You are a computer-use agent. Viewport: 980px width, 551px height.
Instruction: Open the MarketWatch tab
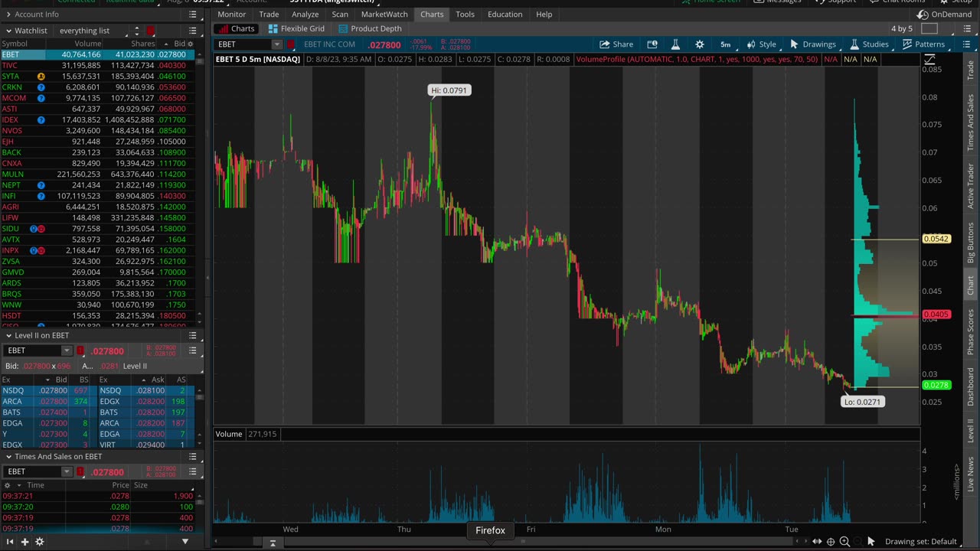pos(384,15)
